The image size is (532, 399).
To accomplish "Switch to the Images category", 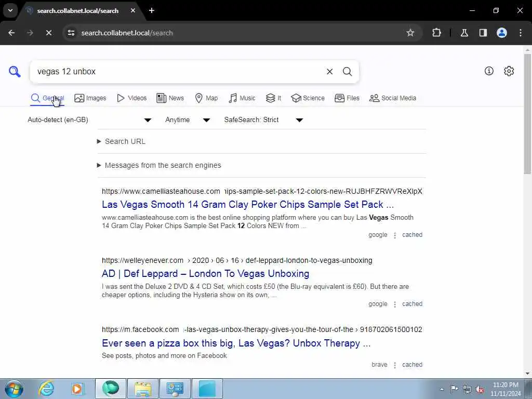I will [90, 98].
